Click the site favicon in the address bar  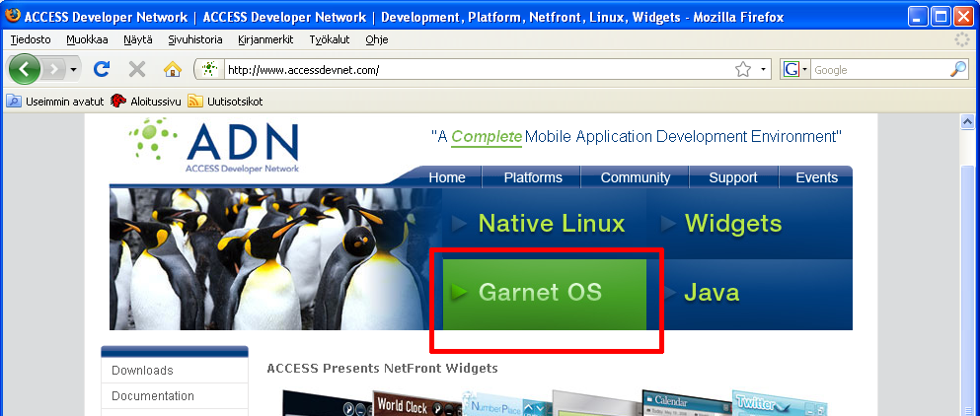point(210,69)
